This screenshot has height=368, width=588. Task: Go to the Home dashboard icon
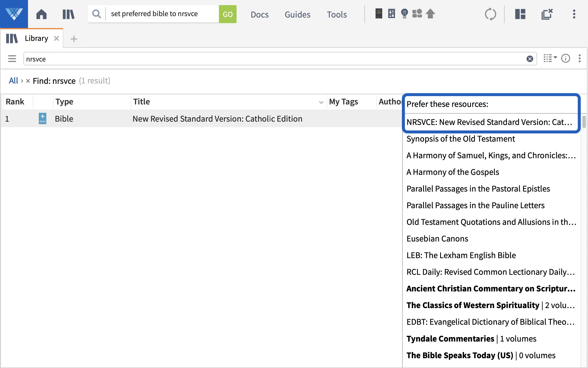click(41, 14)
